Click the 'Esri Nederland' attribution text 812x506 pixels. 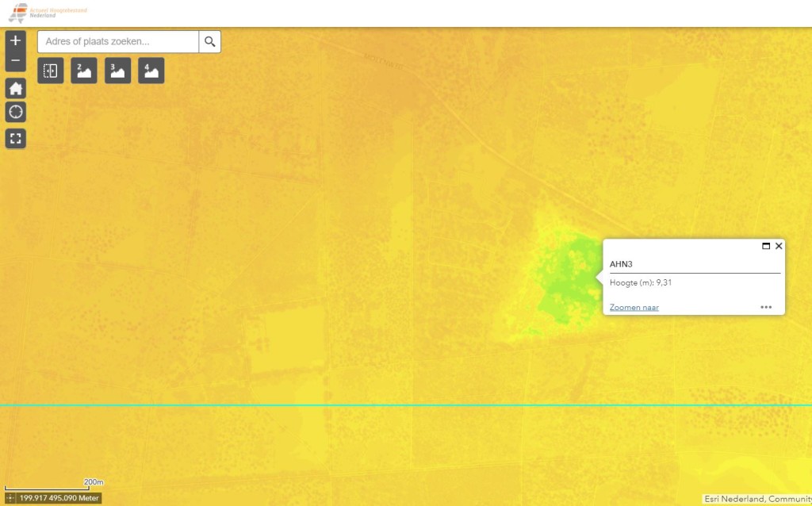point(733,500)
